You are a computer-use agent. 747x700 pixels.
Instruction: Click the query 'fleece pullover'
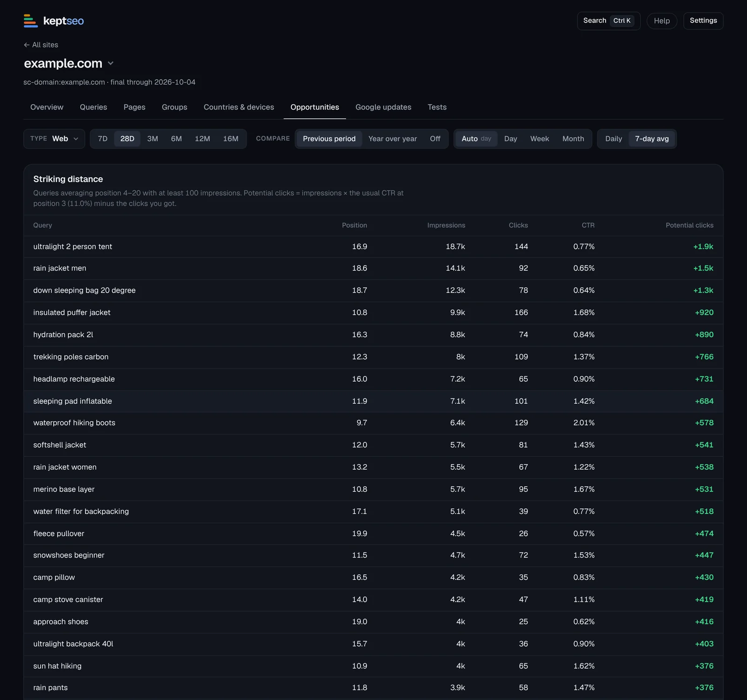pos(59,534)
